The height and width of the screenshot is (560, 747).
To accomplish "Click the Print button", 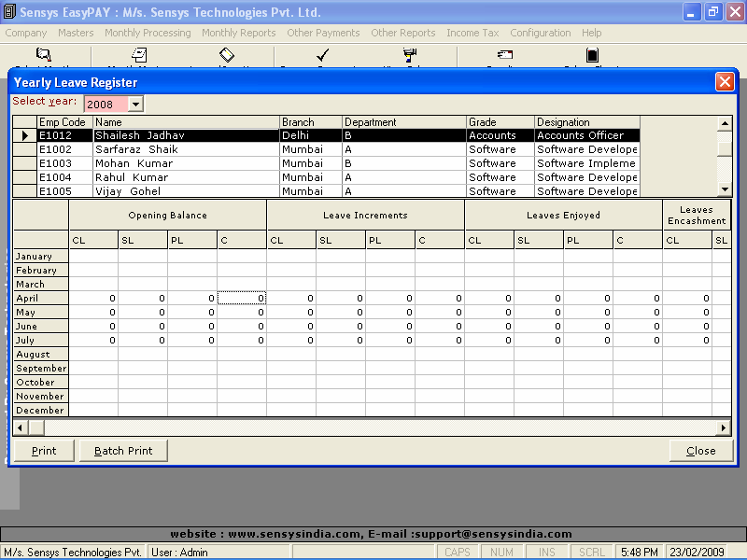I will [x=44, y=451].
